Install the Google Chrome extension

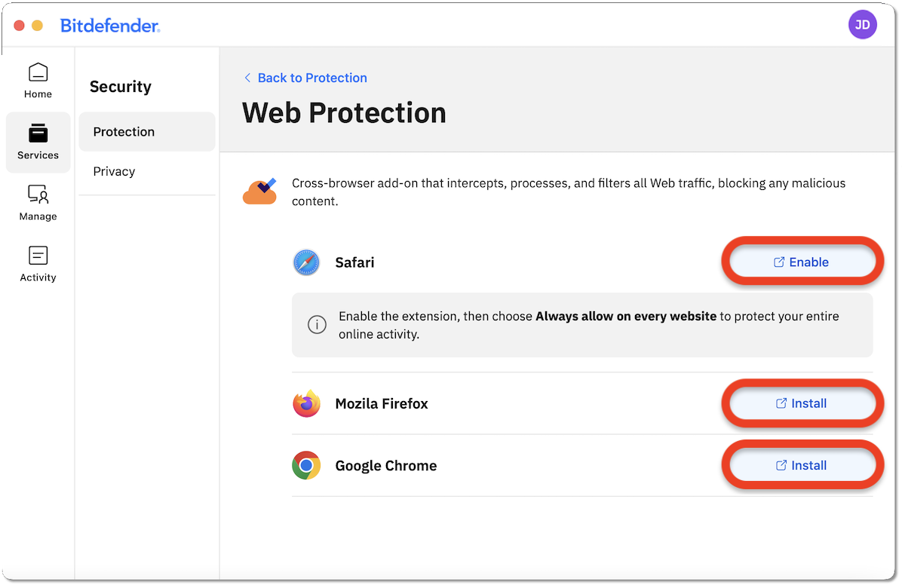click(802, 465)
